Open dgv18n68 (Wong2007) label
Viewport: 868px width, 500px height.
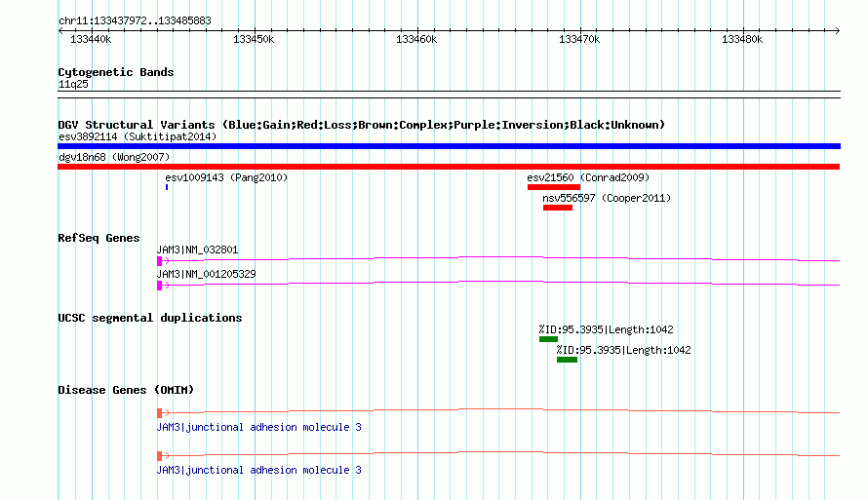point(114,157)
